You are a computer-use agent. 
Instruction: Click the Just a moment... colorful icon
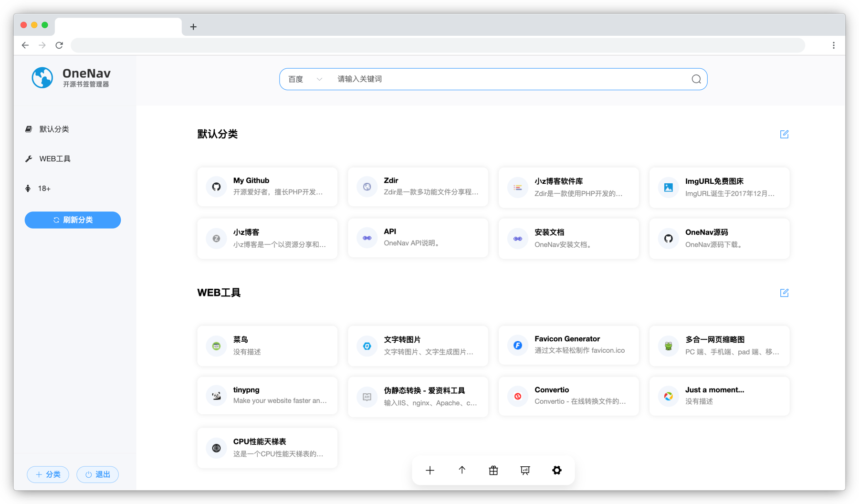tap(669, 396)
